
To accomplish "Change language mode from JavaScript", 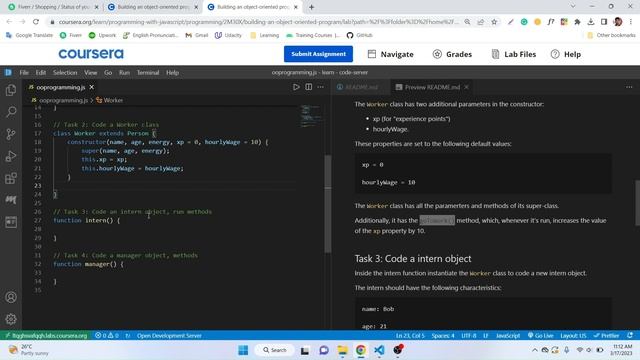I will [508, 336].
